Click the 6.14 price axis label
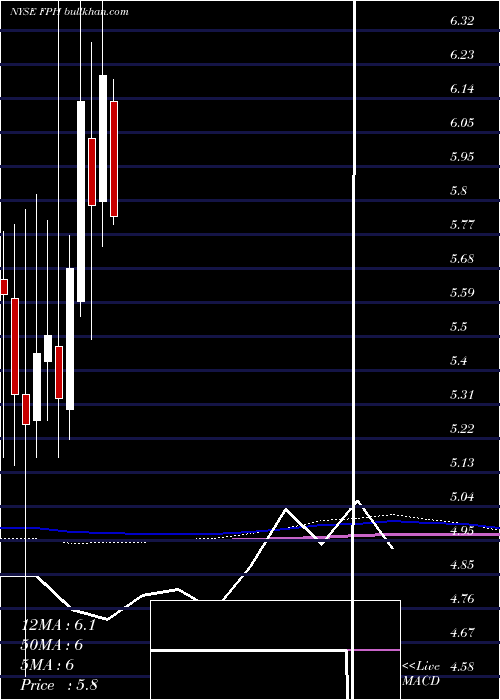Screen dimensions: 500x700 [x=462, y=88]
